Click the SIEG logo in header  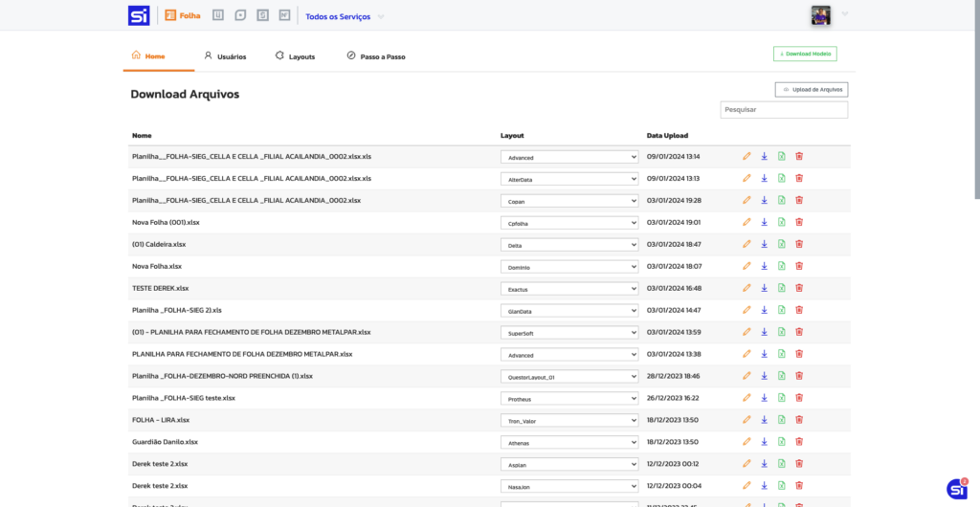click(139, 15)
